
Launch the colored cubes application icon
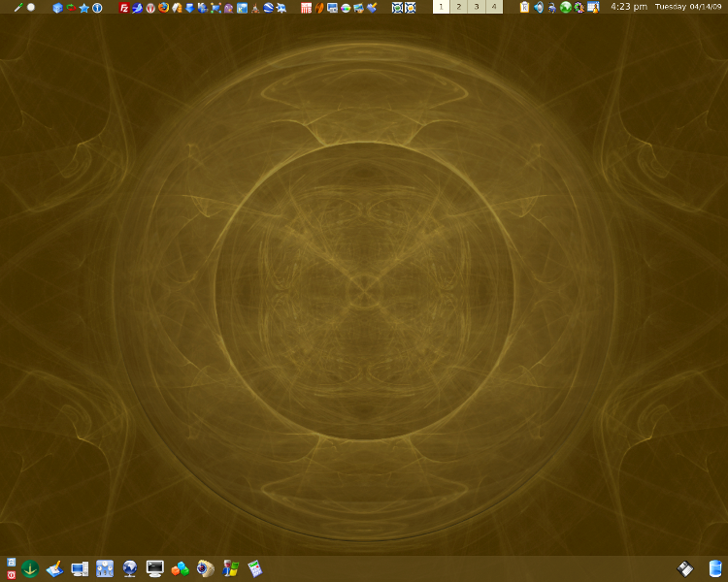coord(181,569)
